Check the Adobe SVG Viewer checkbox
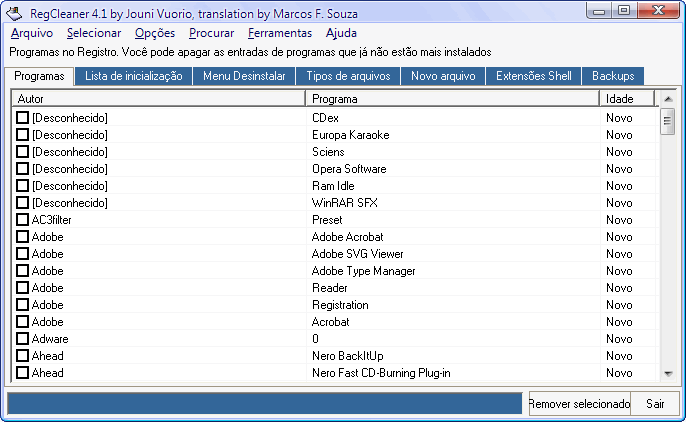 [22, 254]
